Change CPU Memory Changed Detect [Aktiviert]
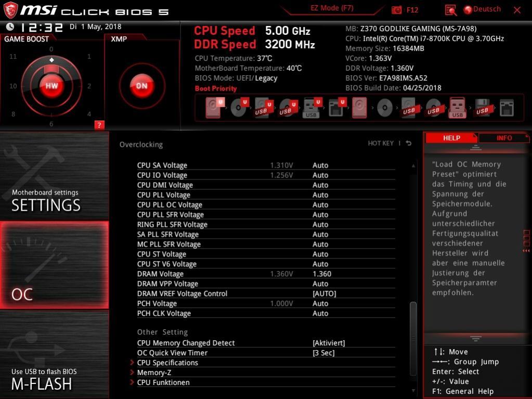 [329, 343]
